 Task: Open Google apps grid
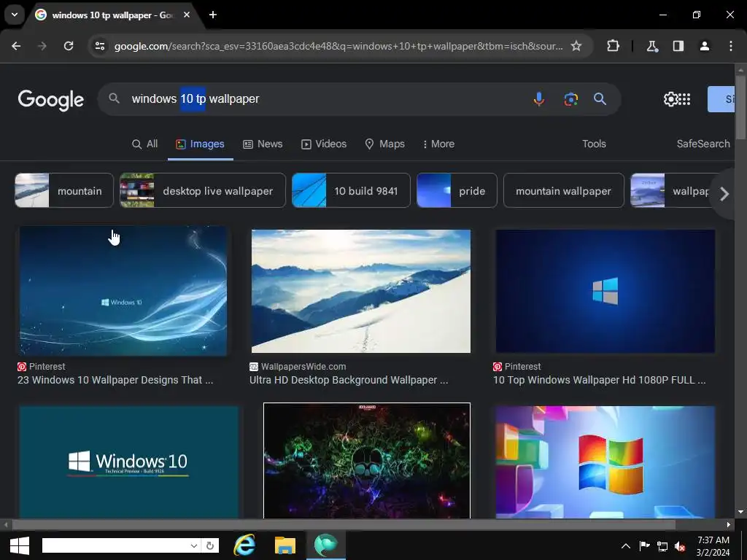pyautogui.click(x=684, y=99)
